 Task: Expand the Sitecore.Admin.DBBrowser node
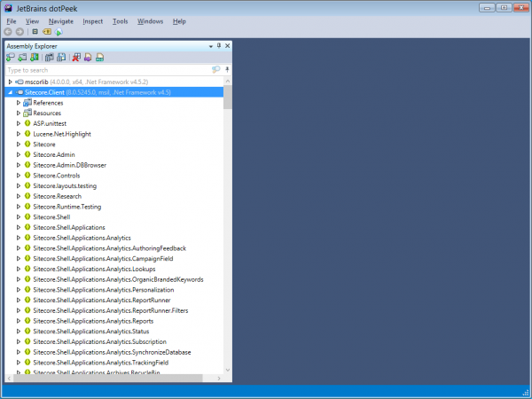pos(19,165)
